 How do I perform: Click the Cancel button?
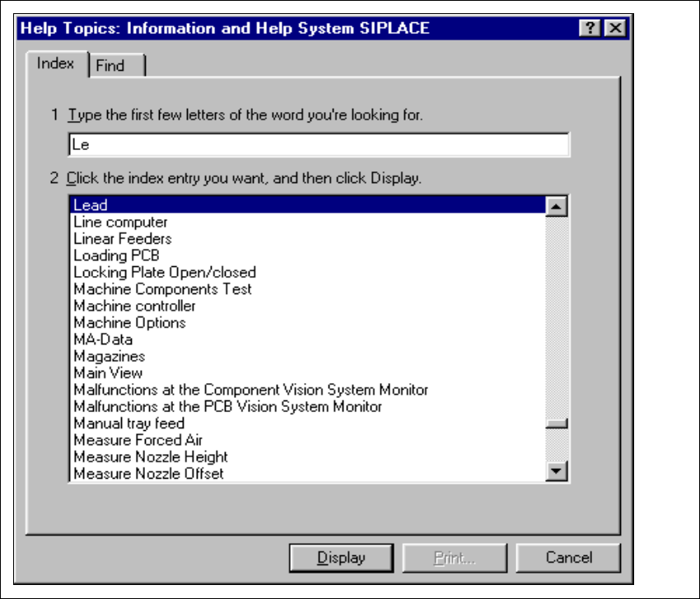tap(568, 558)
